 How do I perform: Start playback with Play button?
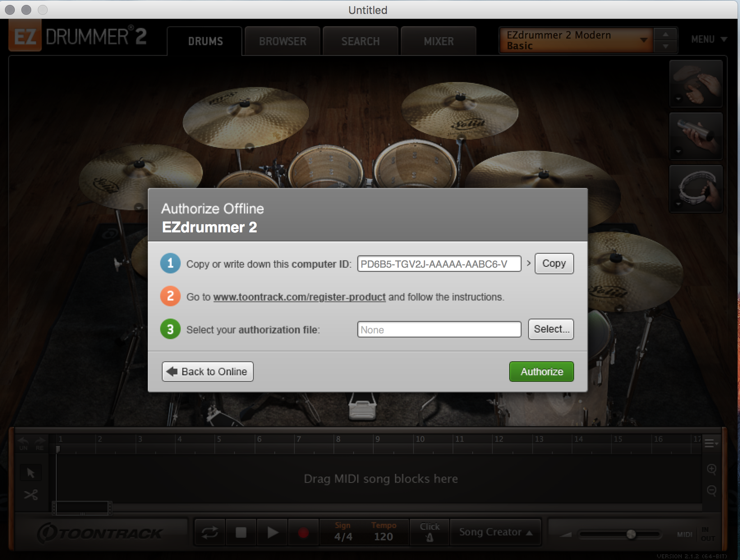pos(273,532)
